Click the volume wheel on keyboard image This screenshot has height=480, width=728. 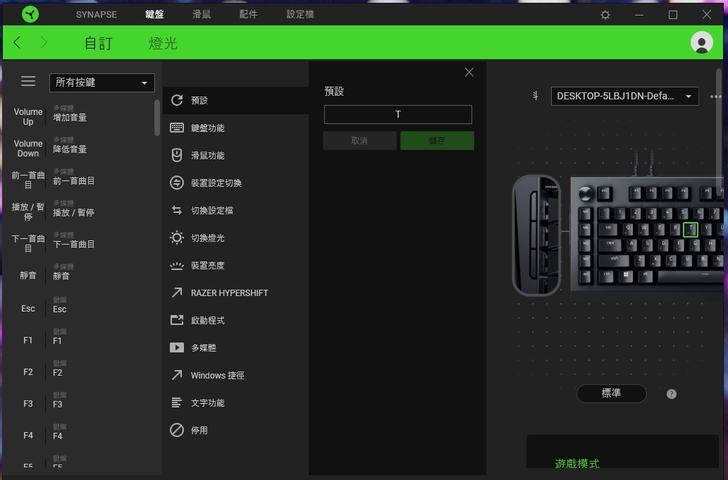click(585, 193)
